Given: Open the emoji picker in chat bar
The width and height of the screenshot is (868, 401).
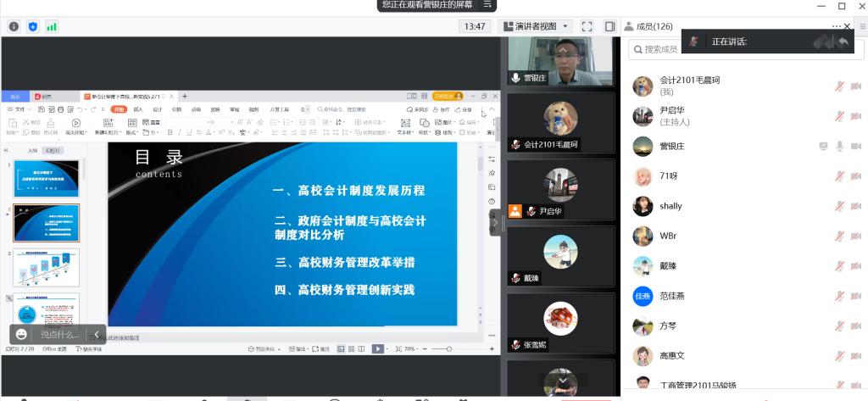Looking at the screenshot, I should pyautogui.click(x=21, y=334).
